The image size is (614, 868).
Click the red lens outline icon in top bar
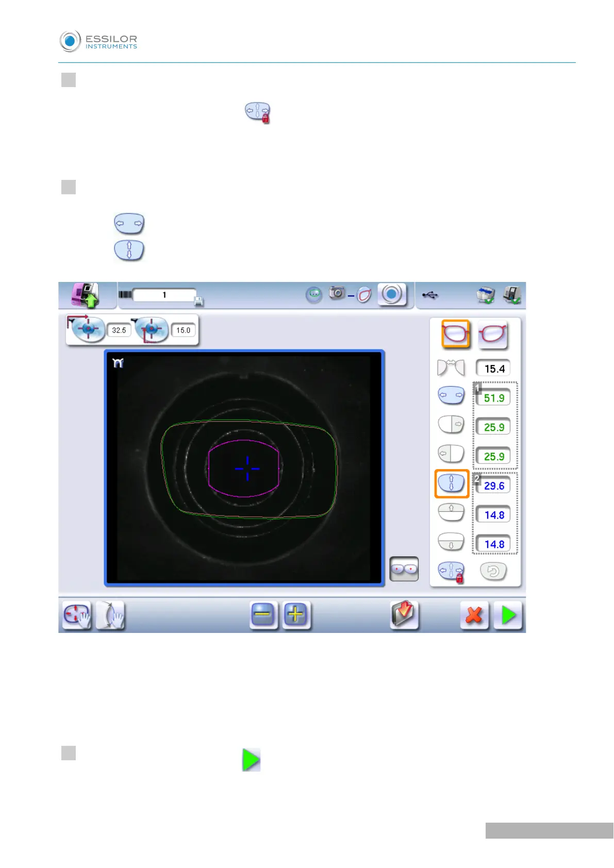pos(364,295)
